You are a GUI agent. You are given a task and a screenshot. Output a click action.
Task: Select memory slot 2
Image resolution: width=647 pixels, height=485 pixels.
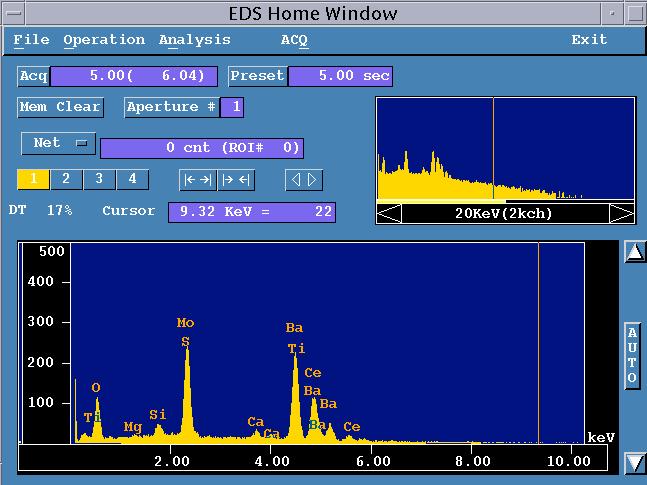66,180
